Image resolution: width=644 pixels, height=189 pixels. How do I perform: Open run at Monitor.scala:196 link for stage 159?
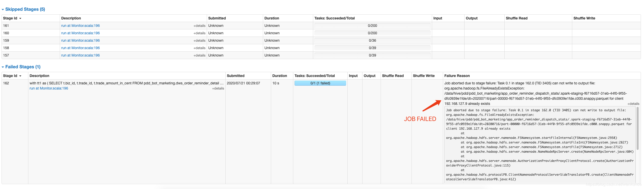(x=80, y=40)
